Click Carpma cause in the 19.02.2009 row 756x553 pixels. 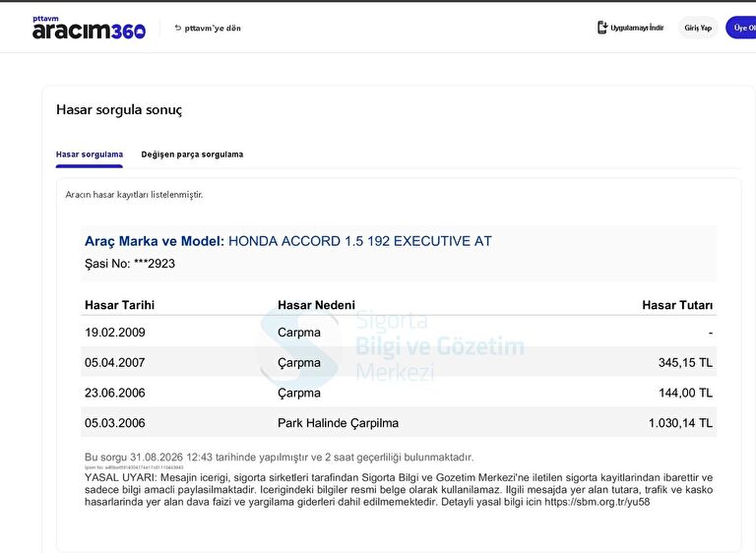click(299, 333)
